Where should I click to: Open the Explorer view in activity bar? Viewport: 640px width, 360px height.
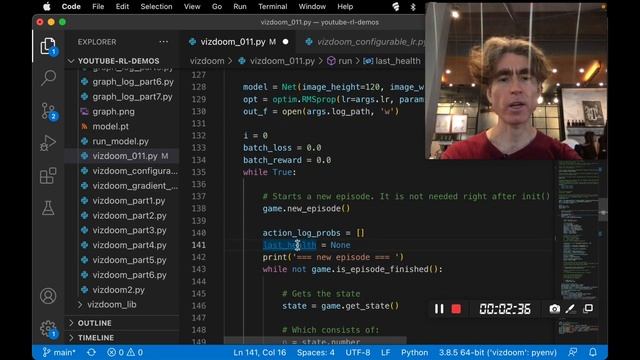click(x=48, y=46)
